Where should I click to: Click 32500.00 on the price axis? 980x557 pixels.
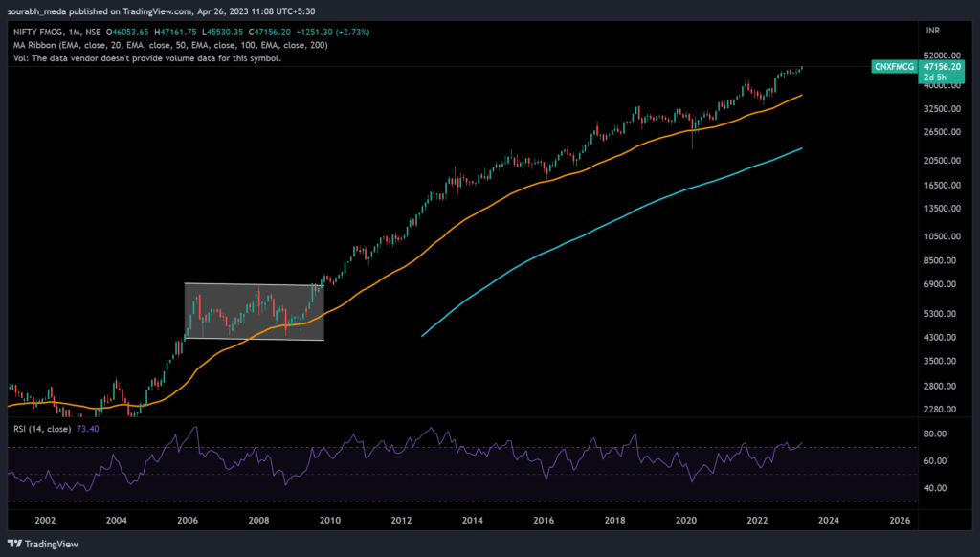click(x=943, y=109)
